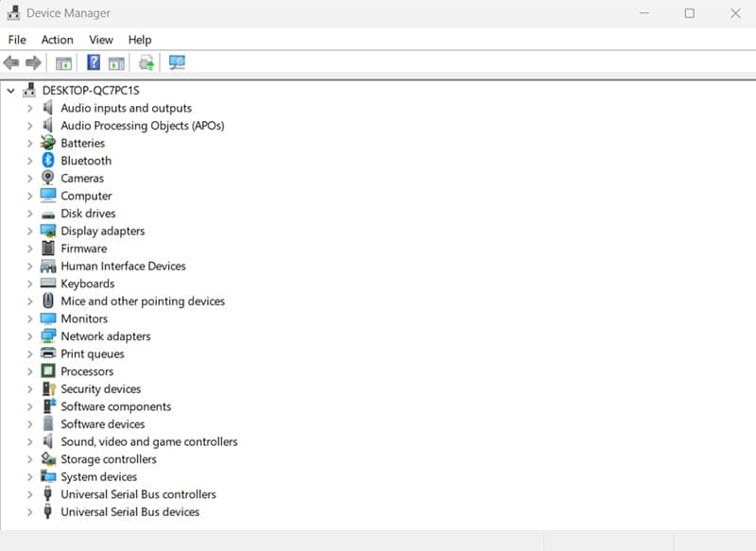Open the Action menu
The width and height of the screenshot is (756, 551).
tap(57, 40)
